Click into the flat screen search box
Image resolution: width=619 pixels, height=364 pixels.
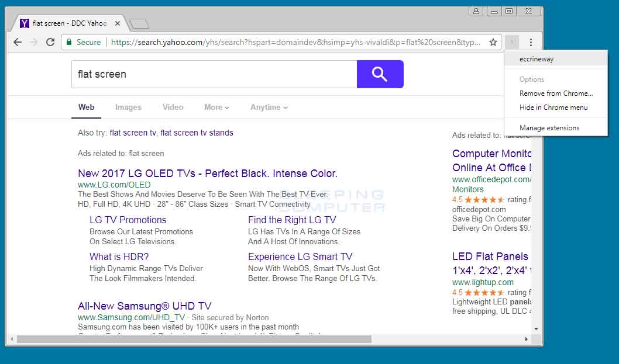point(214,74)
